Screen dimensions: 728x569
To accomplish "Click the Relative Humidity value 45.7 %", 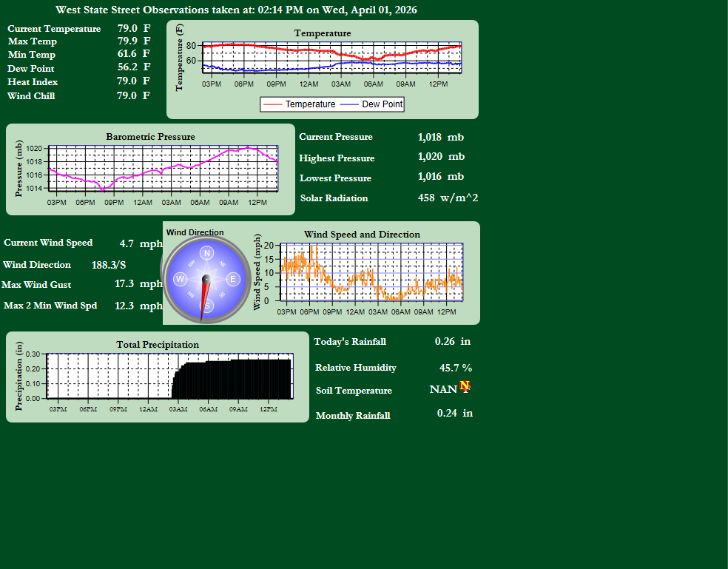I will click(455, 368).
